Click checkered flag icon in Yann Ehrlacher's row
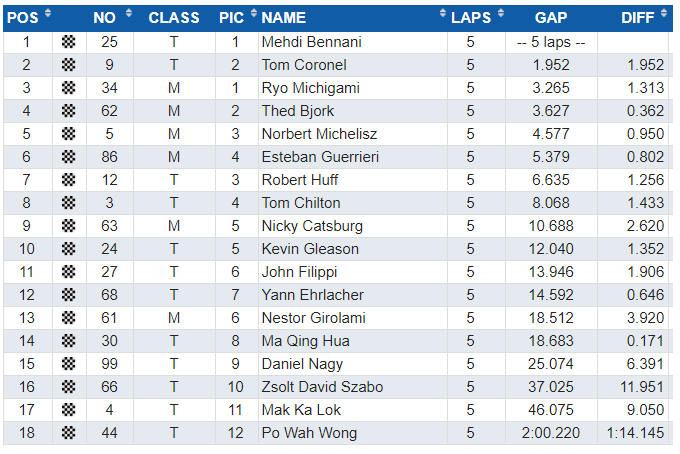This screenshot has height=454, width=680. point(68,295)
